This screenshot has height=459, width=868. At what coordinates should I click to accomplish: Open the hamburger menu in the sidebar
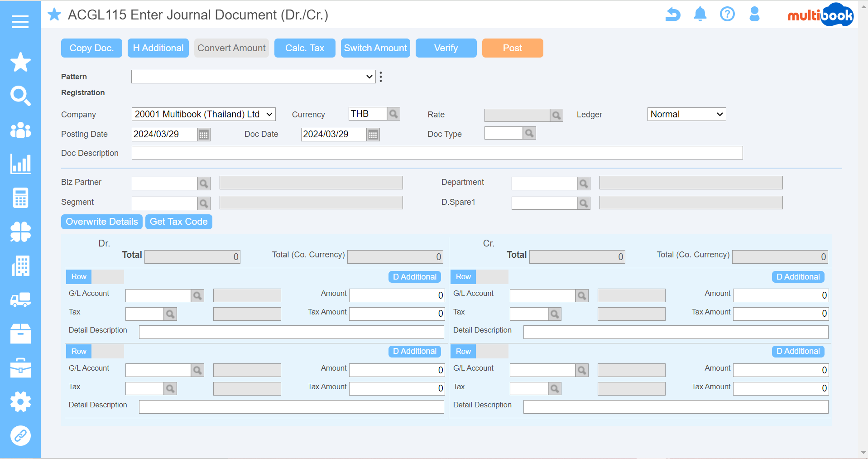pyautogui.click(x=20, y=21)
